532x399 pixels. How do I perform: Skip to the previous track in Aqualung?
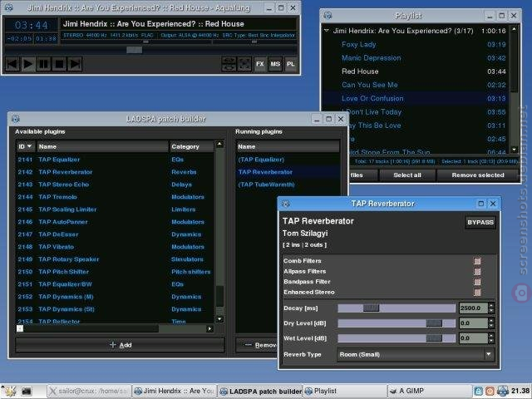click(12, 64)
